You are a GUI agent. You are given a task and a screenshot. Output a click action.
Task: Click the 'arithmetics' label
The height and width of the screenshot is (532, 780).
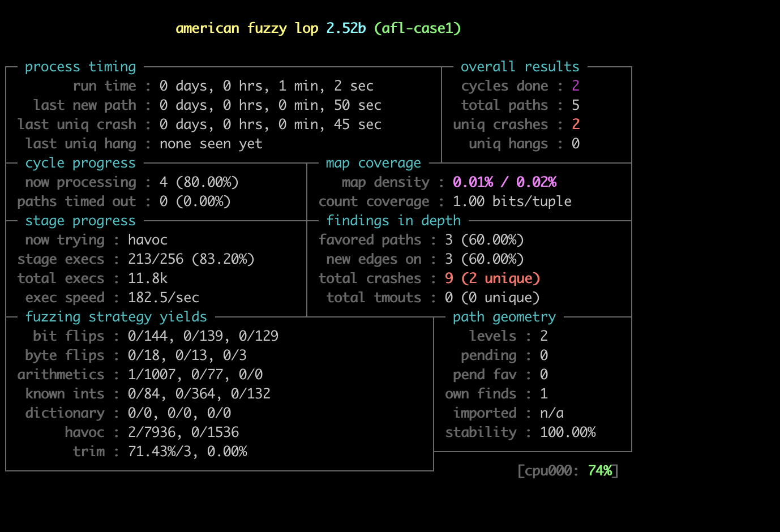click(x=61, y=375)
